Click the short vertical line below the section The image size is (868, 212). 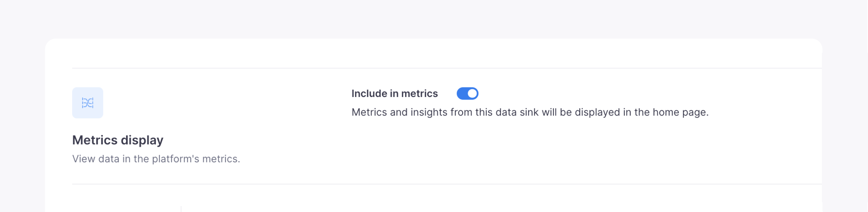[181, 209]
